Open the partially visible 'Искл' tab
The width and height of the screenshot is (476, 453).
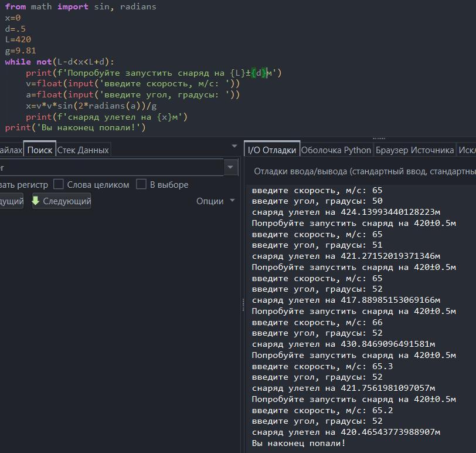[467, 150]
